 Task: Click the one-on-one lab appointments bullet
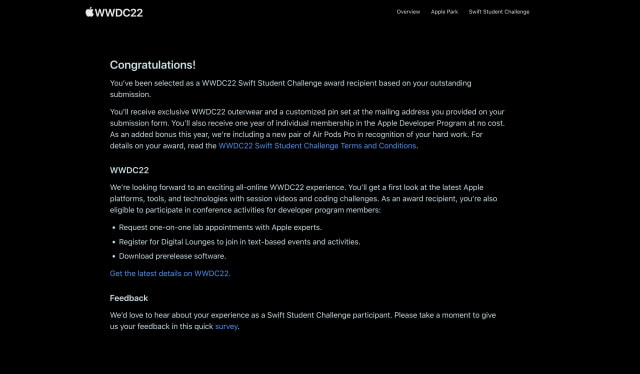220,227
